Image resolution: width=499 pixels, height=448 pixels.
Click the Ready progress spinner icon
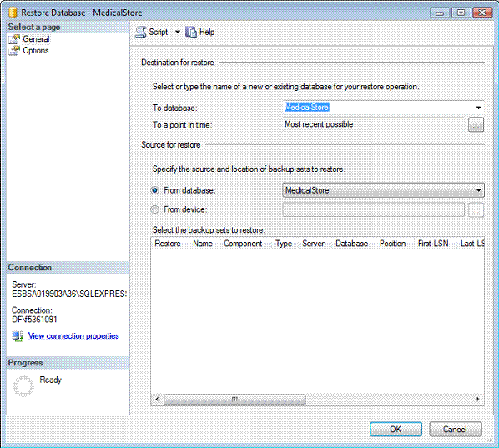click(x=23, y=386)
